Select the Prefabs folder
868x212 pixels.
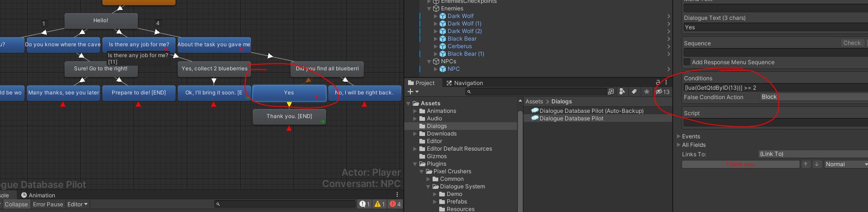click(457, 202)
